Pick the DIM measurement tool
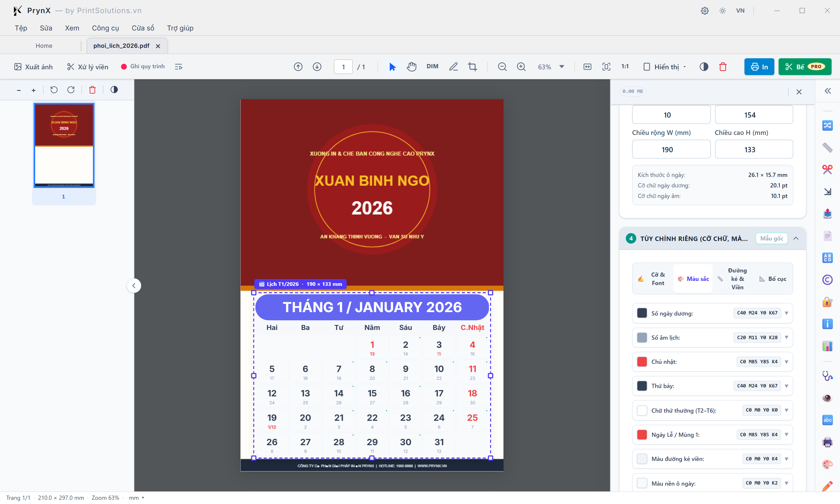Image resolution: width=840 pixels, height=504 pixels. click(432, 67)
